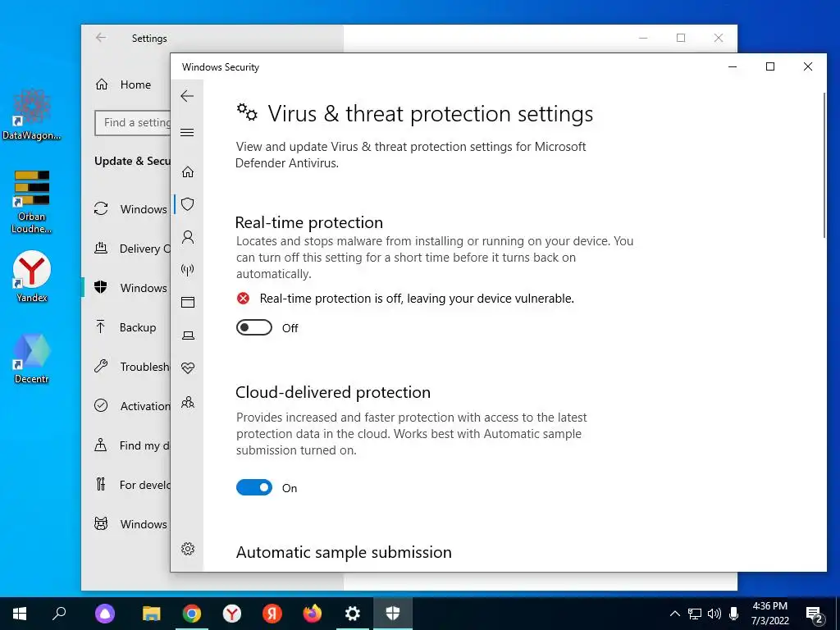Click the Settings window back arrow
This screenshot has width=840, height=630.
coord(101,38)
